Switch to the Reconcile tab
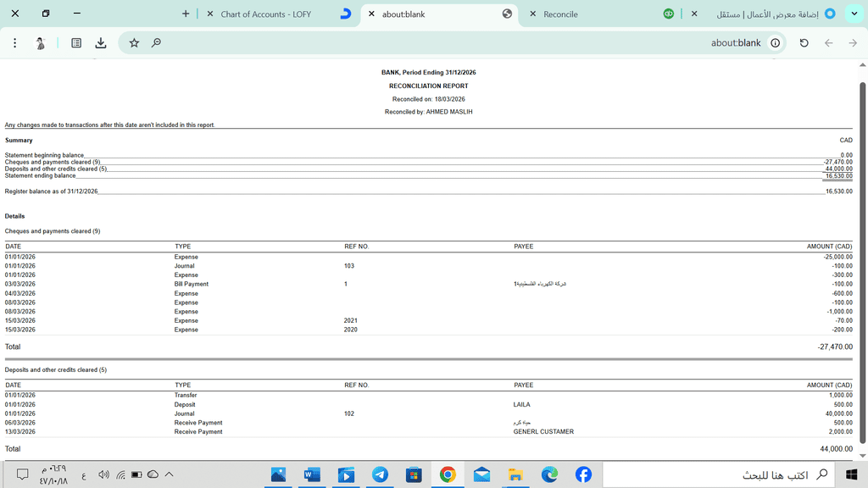 pyautogui.click(x=560, y=14)
